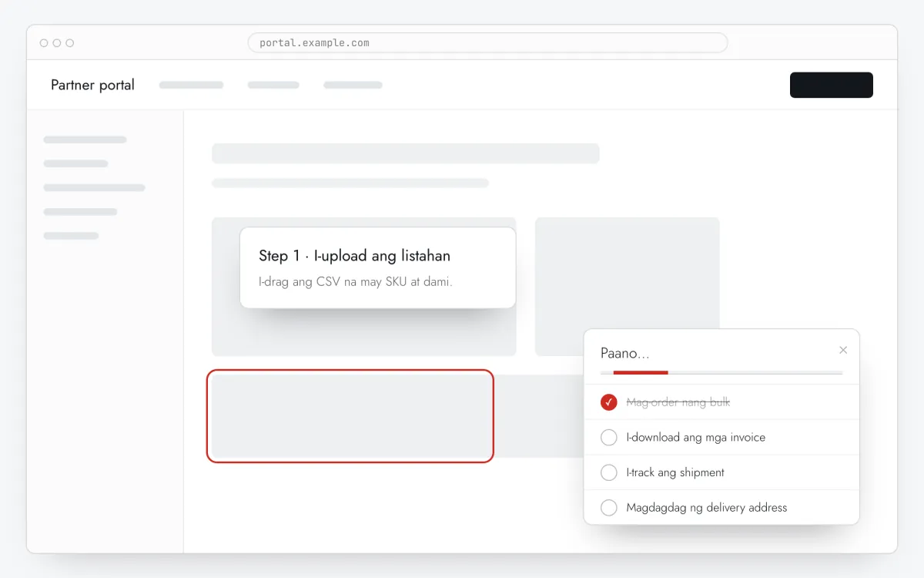Click the I-drag ang CSV description text
The height and width of the screenshot is (578, 924).
pyautogui.click(x=355, y=282)
